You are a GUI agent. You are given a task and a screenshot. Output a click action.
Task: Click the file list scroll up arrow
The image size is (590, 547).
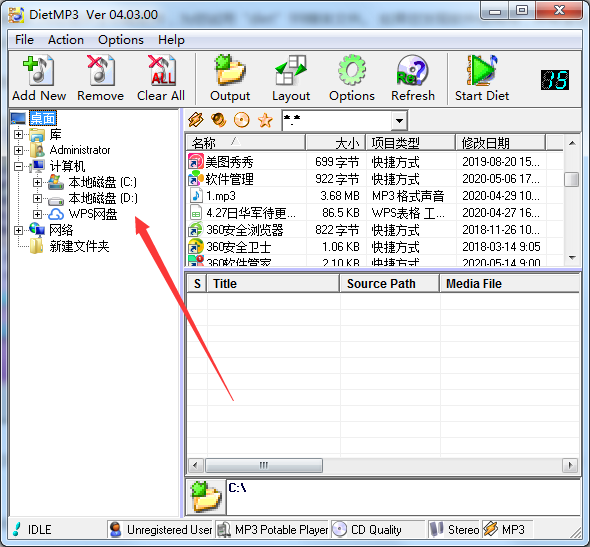pos(572,143)
